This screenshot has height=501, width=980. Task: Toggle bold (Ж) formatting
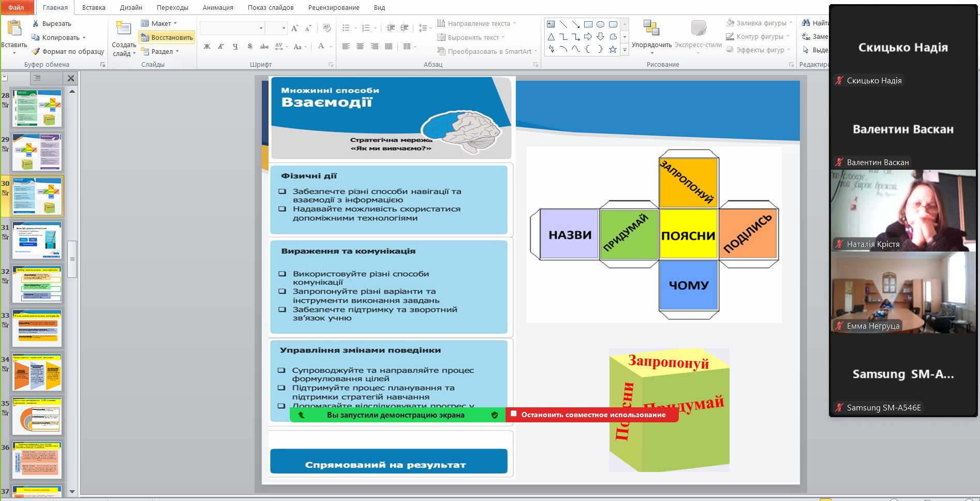point(207,47)
